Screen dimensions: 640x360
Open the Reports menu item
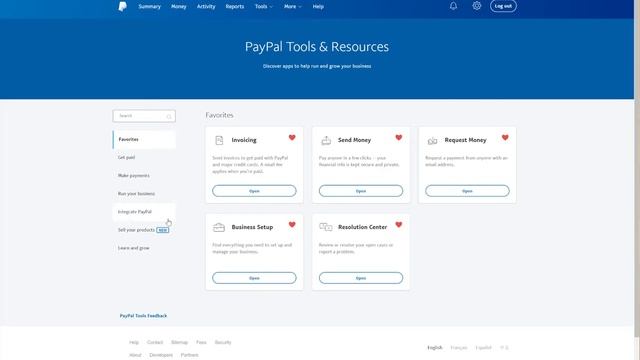click(235, 7)
